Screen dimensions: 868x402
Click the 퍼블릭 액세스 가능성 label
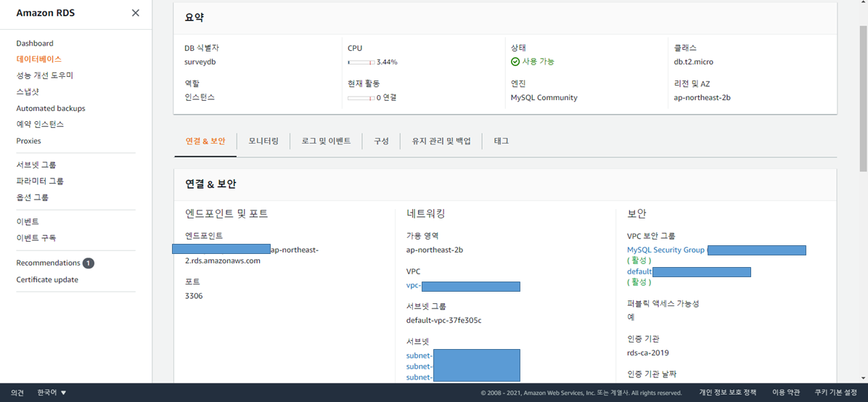[x=663, y=303]
